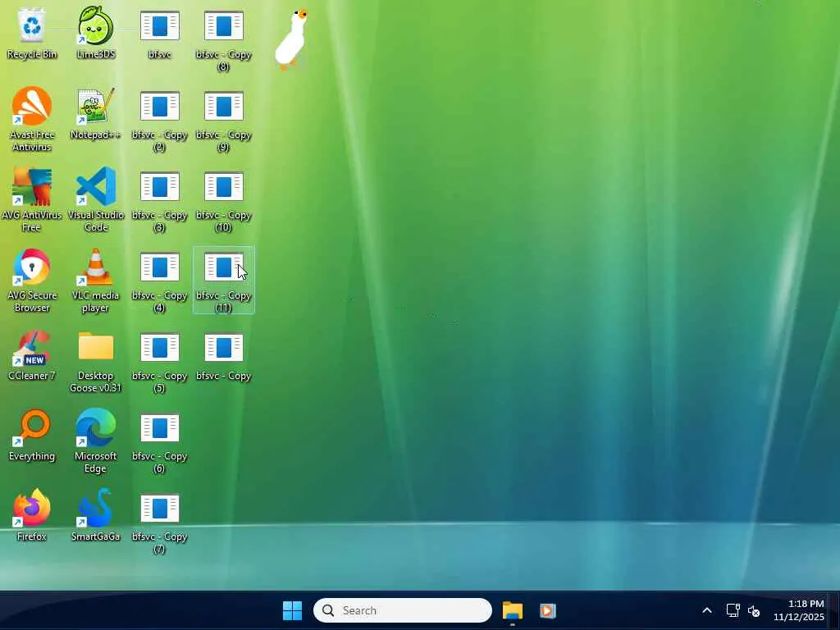Click the muted volume tray icon
Screen dimensions: 840x630
pyautogui.click(x=754, y=610)
